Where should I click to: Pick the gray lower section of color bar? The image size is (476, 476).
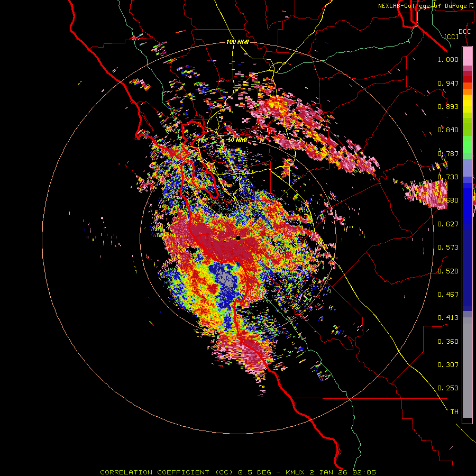tap(467, 368)
